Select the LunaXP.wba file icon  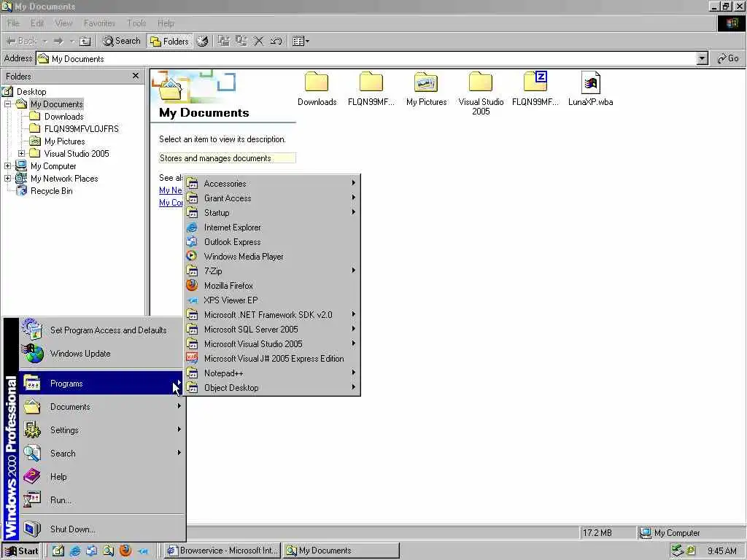pos(590,82)
